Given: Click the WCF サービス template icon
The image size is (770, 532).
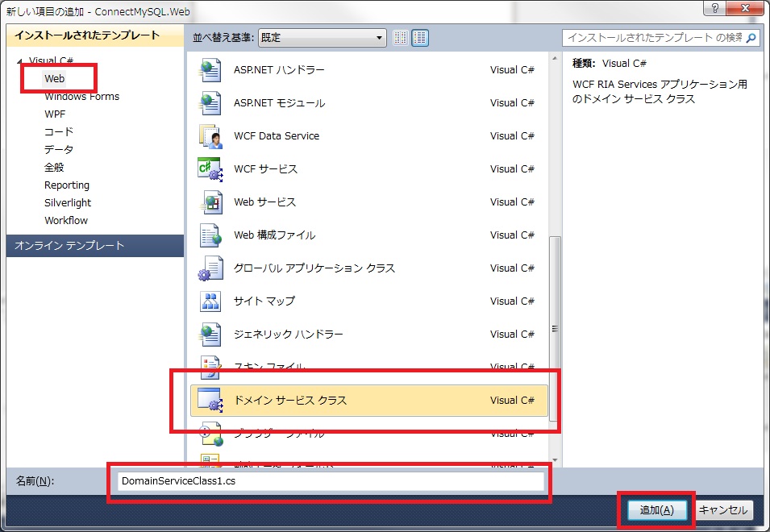Looking at the screenshot, I should [210, 169].
